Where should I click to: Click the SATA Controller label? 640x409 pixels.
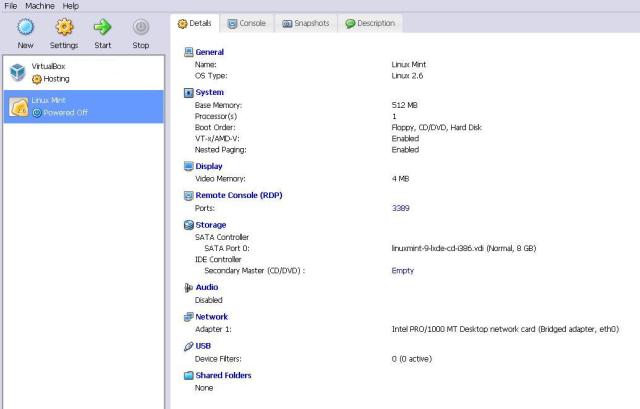[222, 237]
